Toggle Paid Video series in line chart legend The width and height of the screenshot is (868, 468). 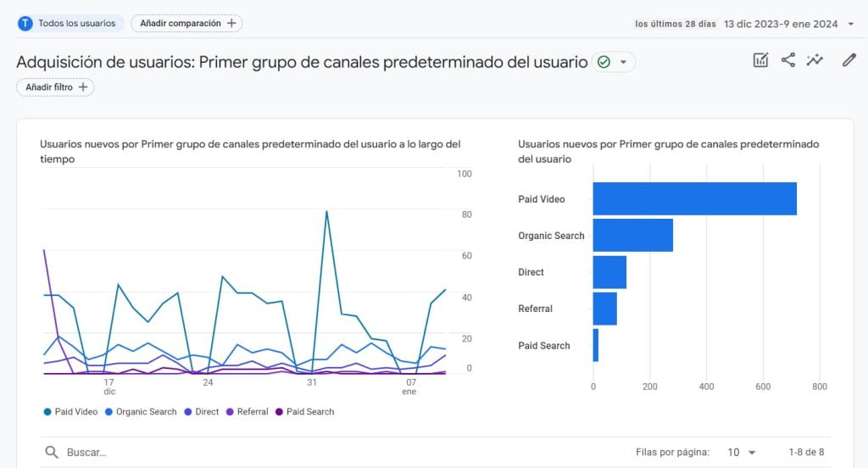pyautogui.click(x=70, y=411)
